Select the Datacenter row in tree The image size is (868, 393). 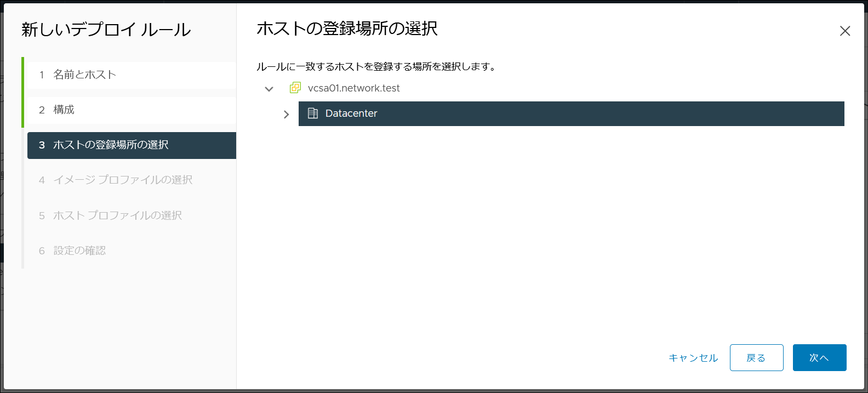(x=571, y=113)
